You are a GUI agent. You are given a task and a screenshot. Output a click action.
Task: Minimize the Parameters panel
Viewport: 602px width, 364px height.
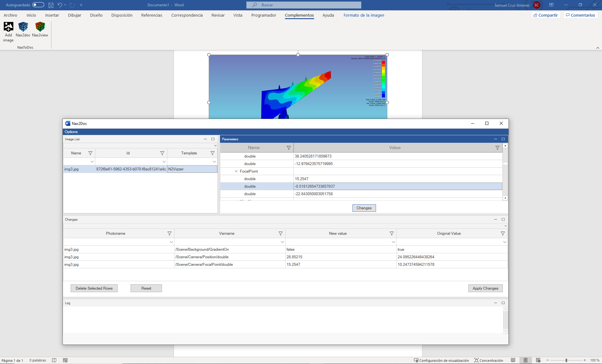(496, 139)
